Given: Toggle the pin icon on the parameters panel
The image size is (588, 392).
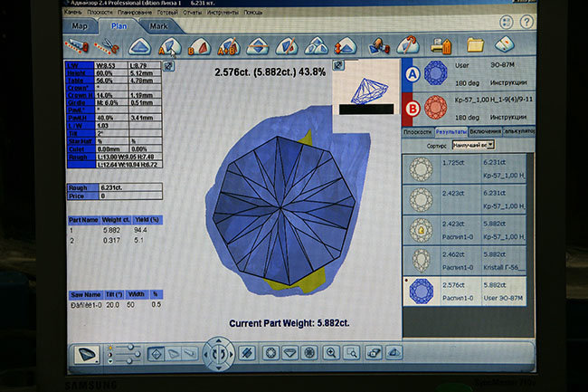Looking at the screenshot, I should (168, 66).
